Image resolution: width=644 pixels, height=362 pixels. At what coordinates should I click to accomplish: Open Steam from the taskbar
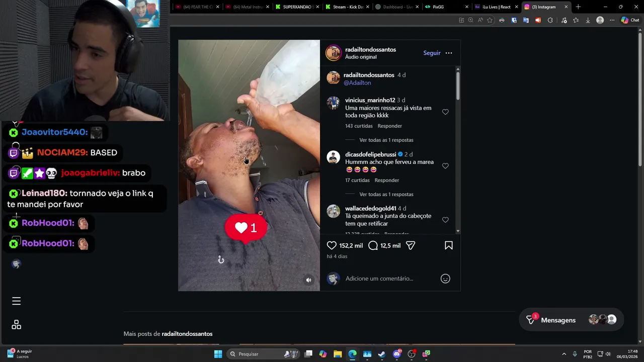382,354
